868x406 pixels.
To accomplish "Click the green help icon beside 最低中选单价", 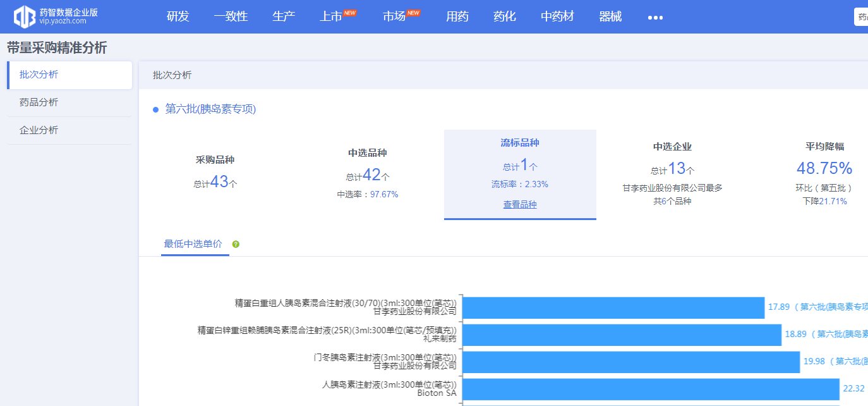I will 236,243.
